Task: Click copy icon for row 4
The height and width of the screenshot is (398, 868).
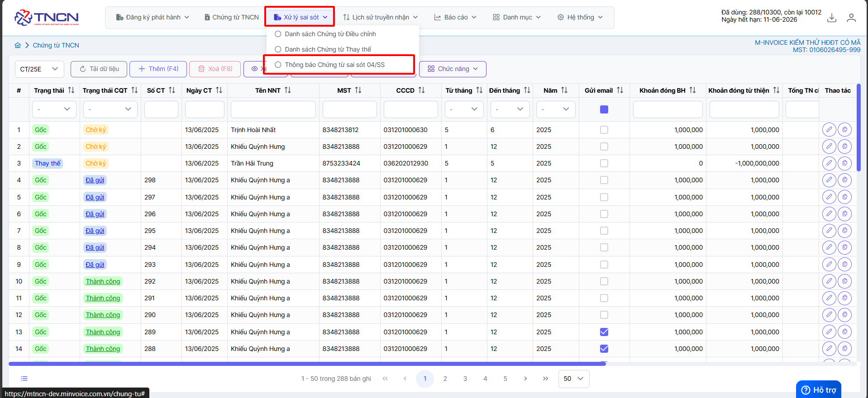Action: point(844,180)
